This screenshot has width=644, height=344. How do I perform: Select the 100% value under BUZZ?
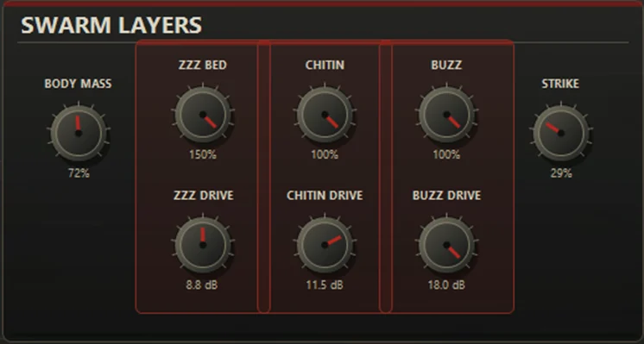446,154
